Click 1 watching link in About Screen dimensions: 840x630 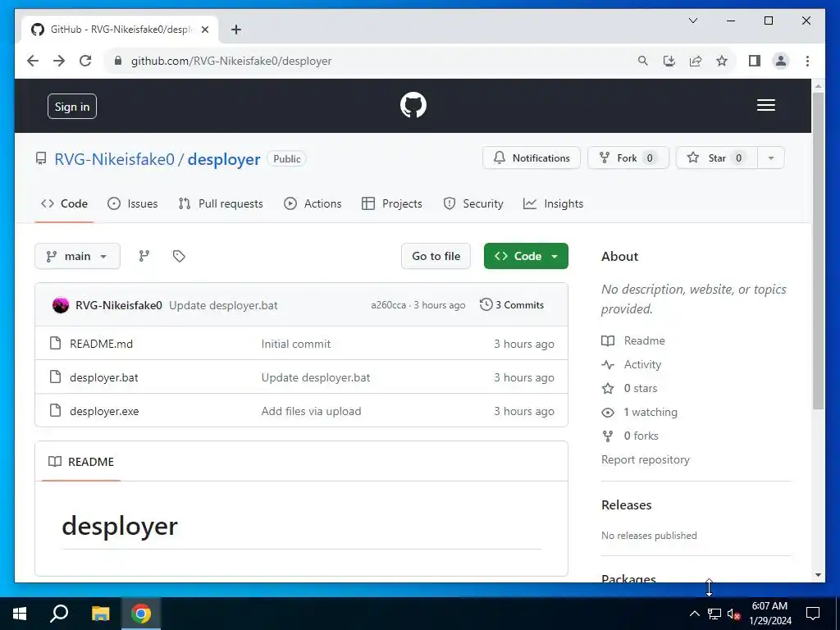pyautogui.click(x=640, y=412)
